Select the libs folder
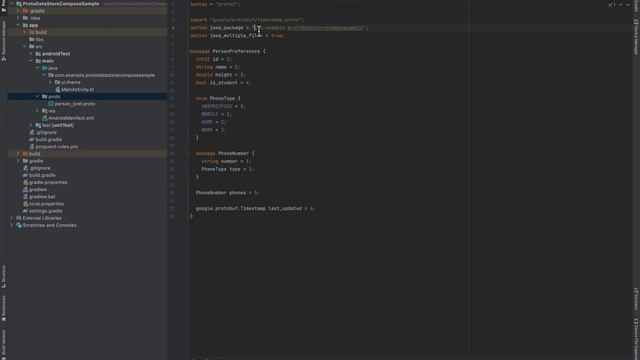The width and height of the screenshot is (640, 360). click(x=39, y=40)
